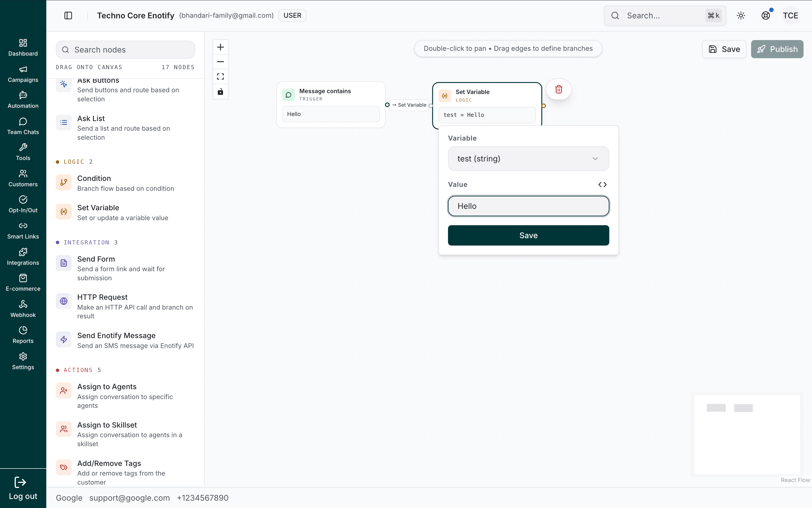Pick the Assign to Skillset node
Image resolution: width=812 pixels, height=508 pixels.
tap(125, 434)
